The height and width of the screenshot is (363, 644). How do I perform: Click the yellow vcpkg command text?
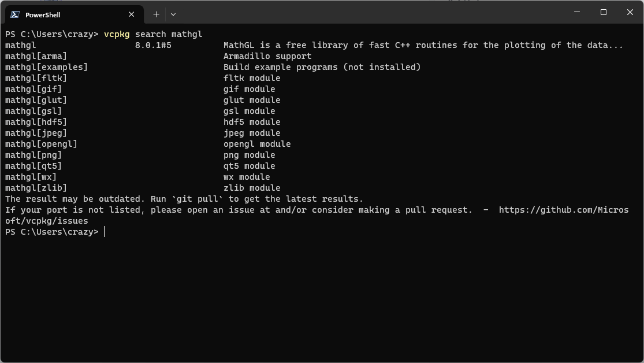coord(117,34)
